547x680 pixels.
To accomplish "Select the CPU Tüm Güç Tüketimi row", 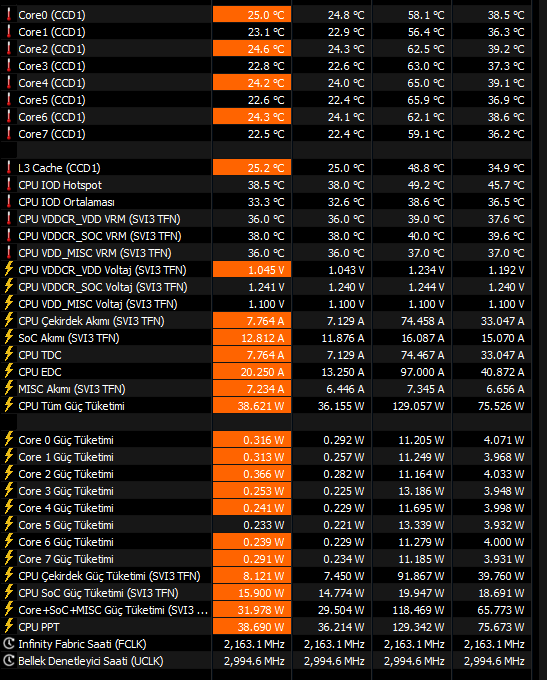I will (x=266, y=406).
